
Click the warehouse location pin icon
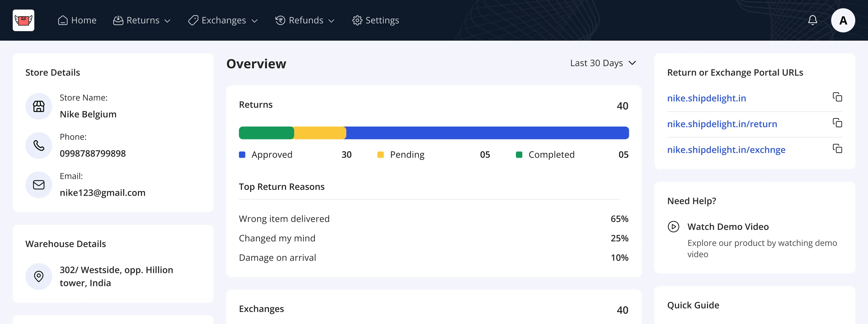coord(39,276)
